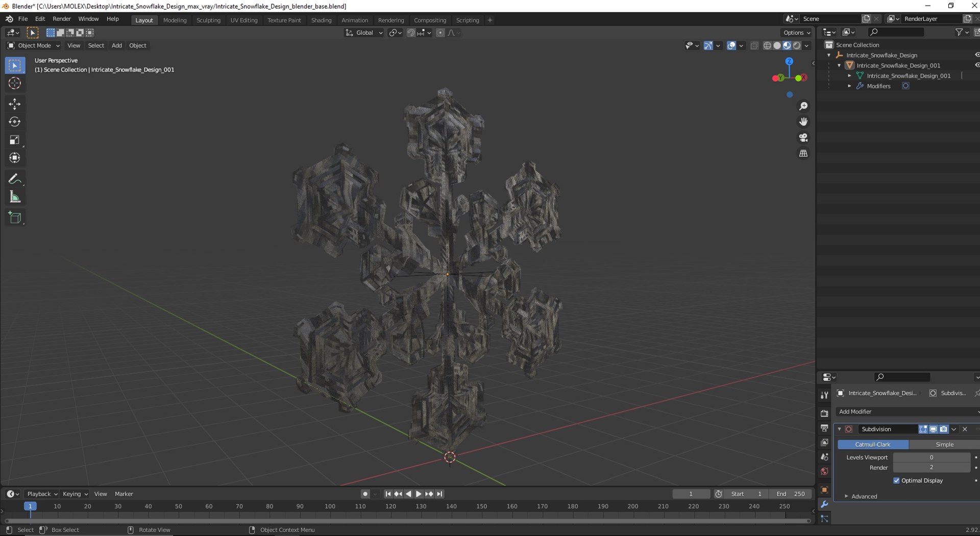Click the zoom viewport magnifier icon
Screen dimensions: 980x536
tap(803, 106)
